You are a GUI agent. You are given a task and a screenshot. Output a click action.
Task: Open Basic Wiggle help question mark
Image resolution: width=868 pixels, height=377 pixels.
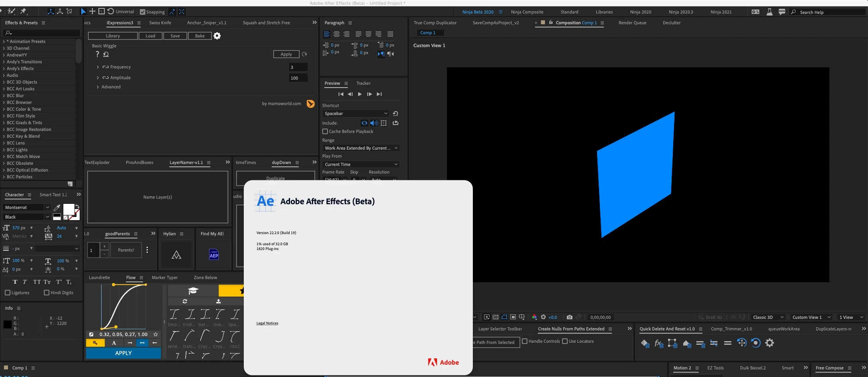point(97,54)
